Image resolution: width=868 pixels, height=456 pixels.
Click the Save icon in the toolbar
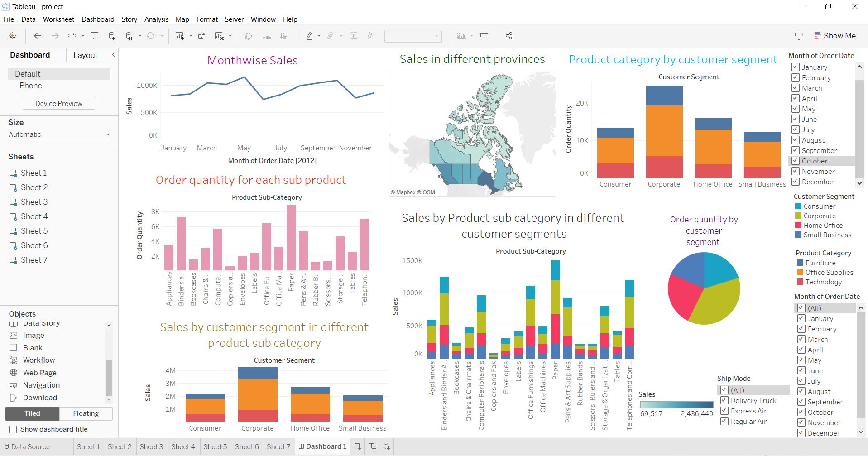coord(95,35)
